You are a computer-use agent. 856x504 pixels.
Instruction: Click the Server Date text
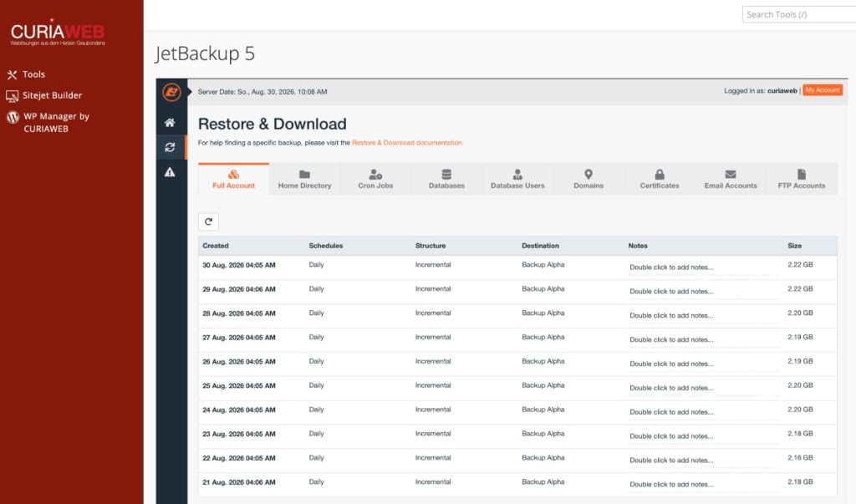pos(262,92)
